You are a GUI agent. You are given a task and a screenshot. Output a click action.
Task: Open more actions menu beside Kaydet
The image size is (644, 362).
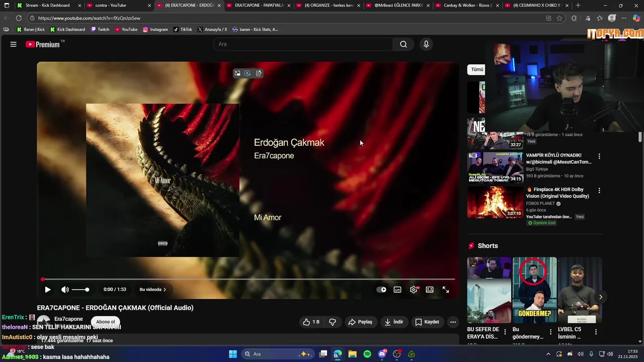tap(453, 322)
